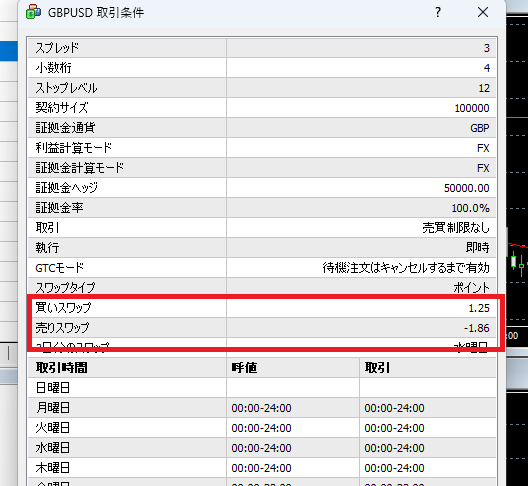Click the help question mark button
This screenshot has height=486, width=528.
(438, 12)
